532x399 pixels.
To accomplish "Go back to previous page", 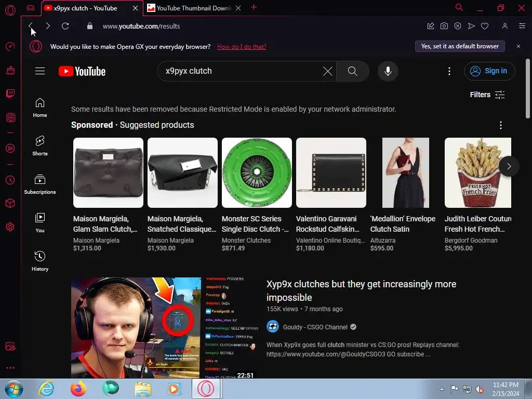I will click(x=31, y=26).
